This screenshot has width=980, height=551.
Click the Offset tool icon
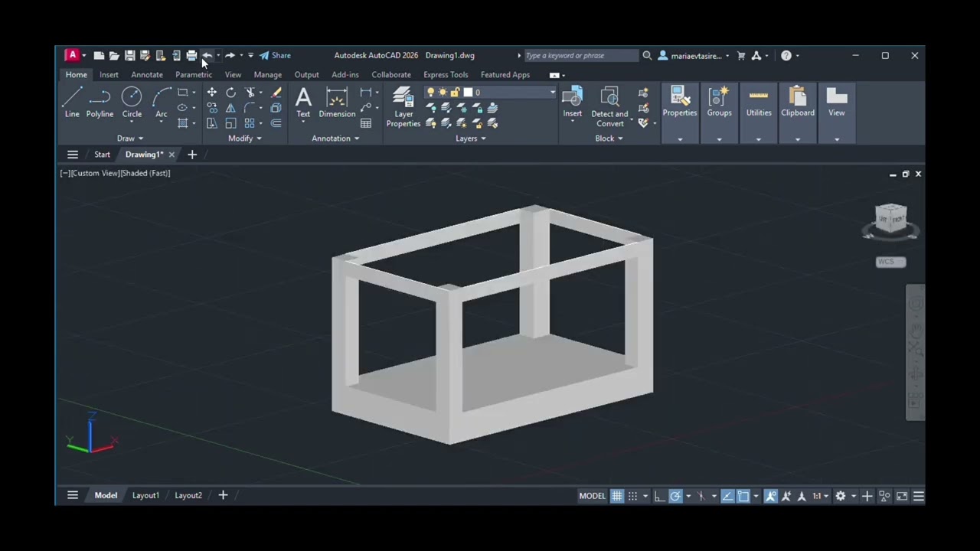[276, 123]
